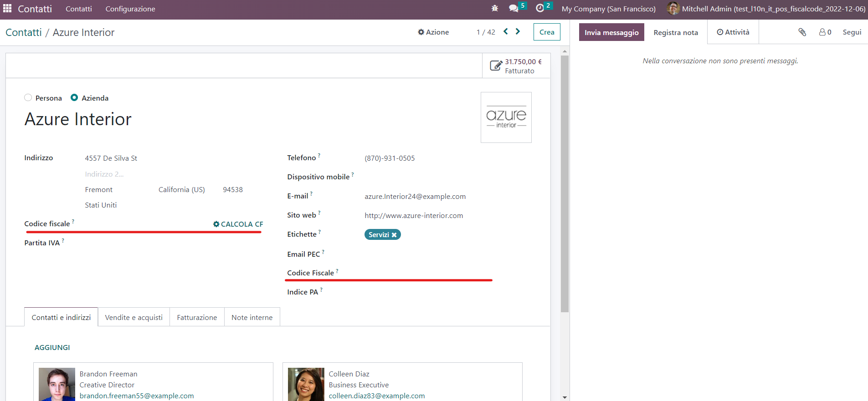The height and width of the screenshot is (401, 868).
Task: Click the Indirizzo 2 input field
Action: coord(173,174)
